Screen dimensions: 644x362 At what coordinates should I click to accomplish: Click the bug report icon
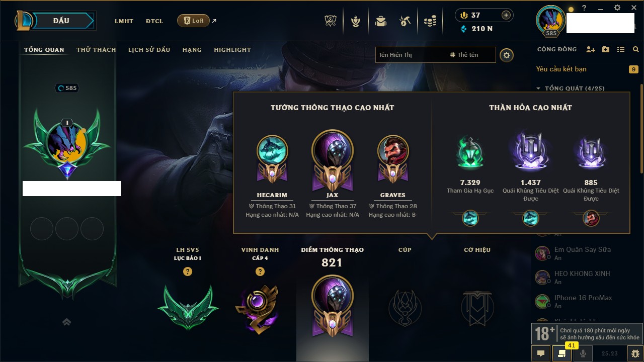635,353
